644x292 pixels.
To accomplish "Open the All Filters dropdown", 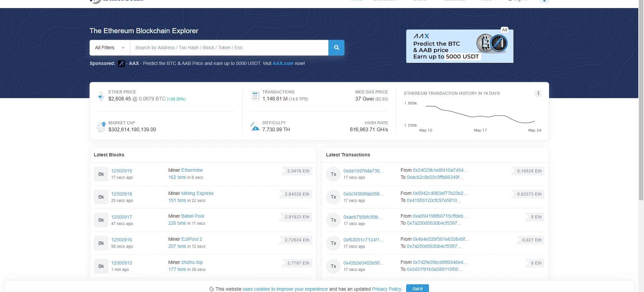I will point(109,48).
